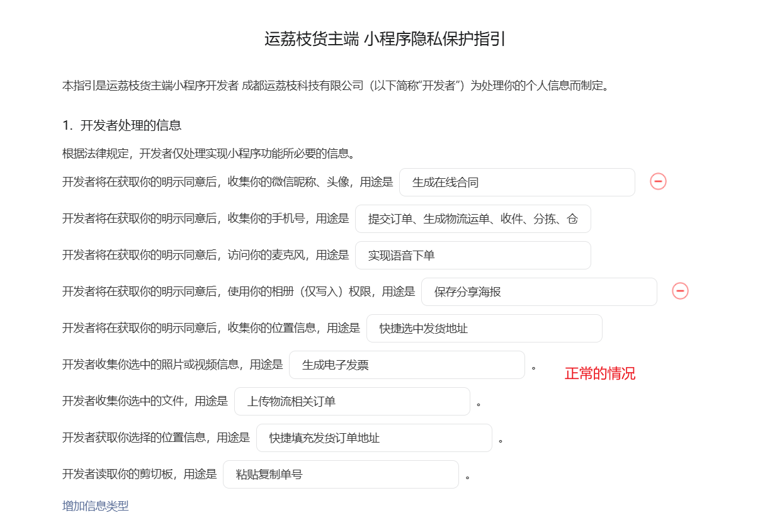Image resolution: width=765 pixels, height=532 pixels.
Task: Select the heading 1. 开发者处理的信息
Action: tap(122, 125)
